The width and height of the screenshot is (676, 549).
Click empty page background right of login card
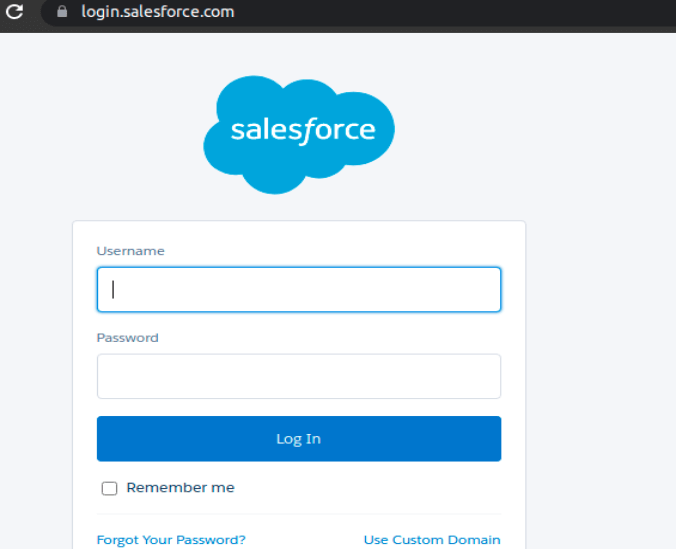pos(601,345)
